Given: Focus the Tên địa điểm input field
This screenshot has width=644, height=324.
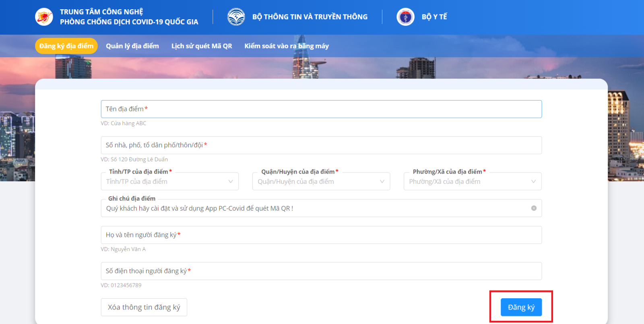Looking at the screenshot, I should click(x=321, y=109).
